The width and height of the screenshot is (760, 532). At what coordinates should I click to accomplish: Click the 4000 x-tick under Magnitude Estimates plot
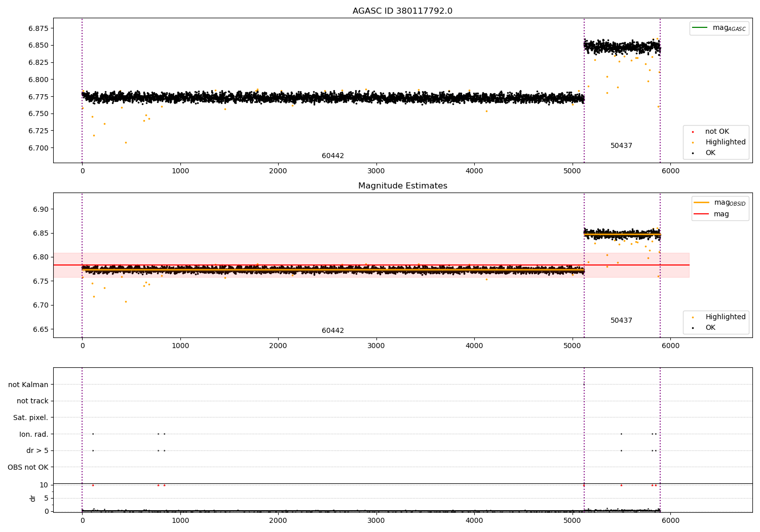click(474, 346)
